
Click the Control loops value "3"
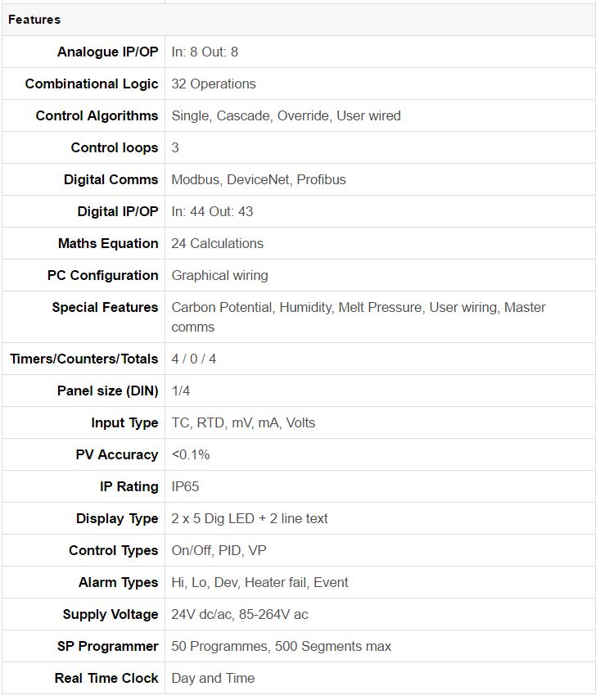[x=175, y=147]
